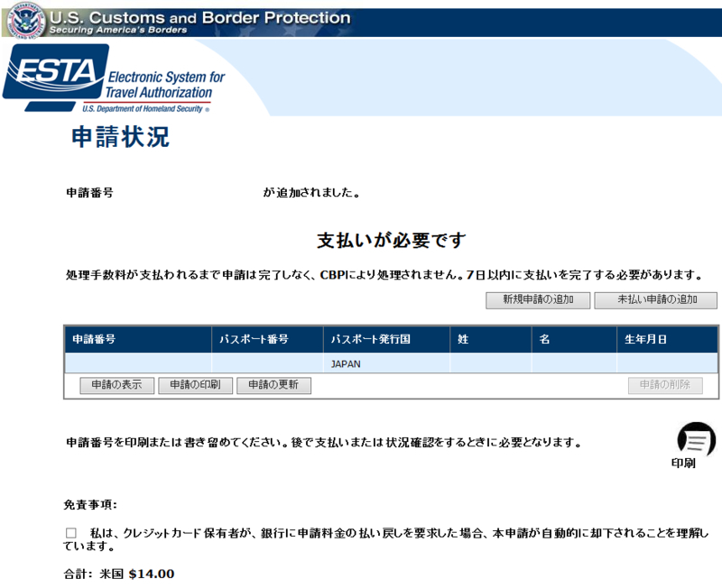Click the 申請の印刷 button
The width and height of the screenshot is (722, 588).
[x=195, y=385]
